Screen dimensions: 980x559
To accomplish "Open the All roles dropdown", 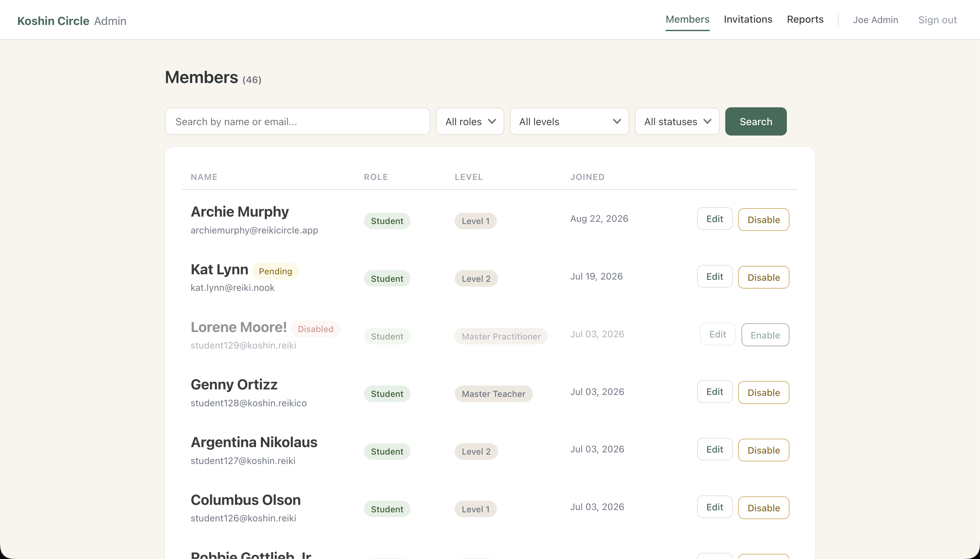I will pyautogui.click(x=470, y=121).
